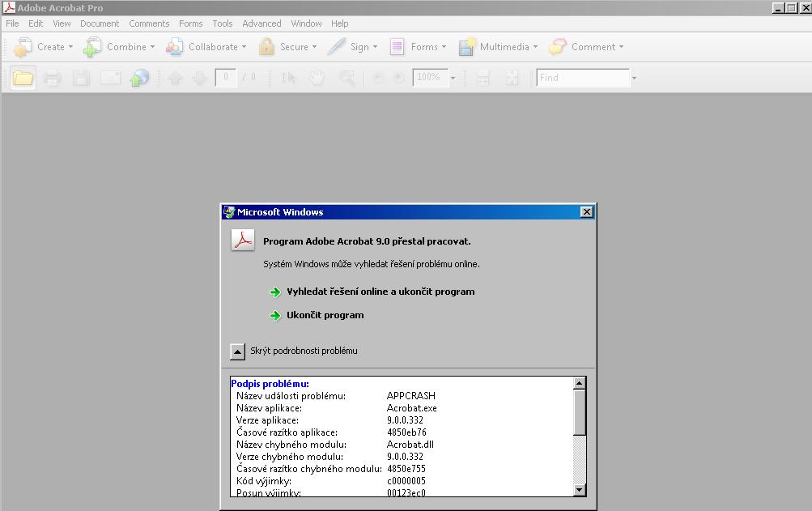Viewport: 812px width, 511px height.
Task: Open the Create dropdown arrow
Action: pyautogui.click(x=70, y=47)
